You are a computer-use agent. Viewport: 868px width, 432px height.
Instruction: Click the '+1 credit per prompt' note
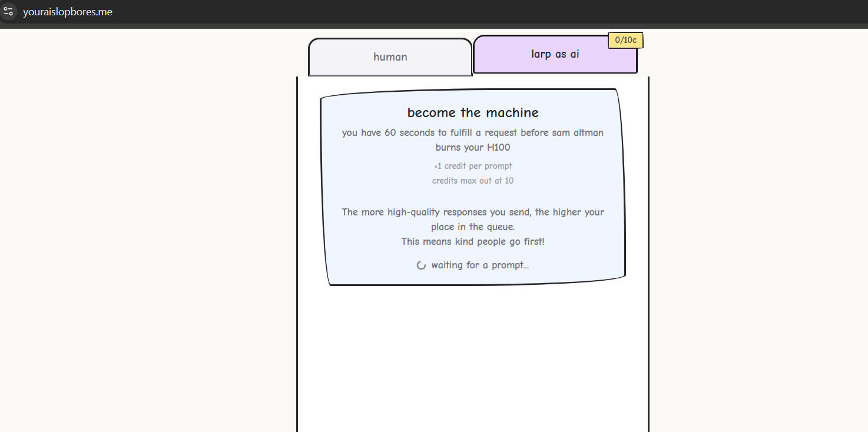473,166
